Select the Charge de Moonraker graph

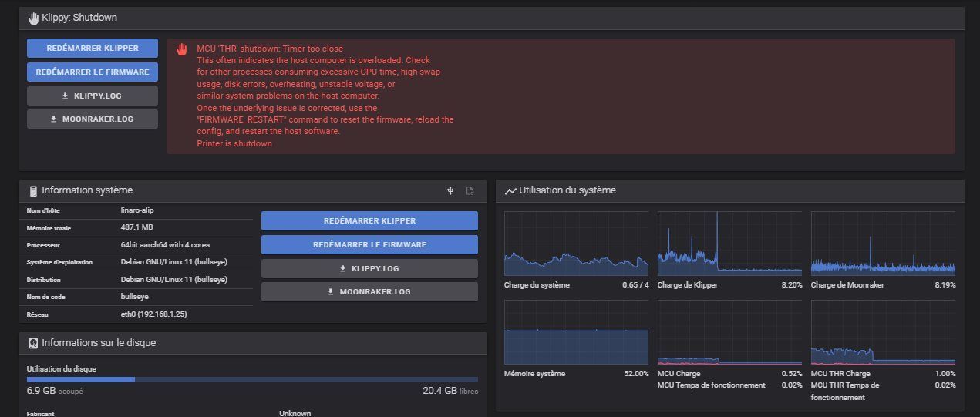point(883,244)
